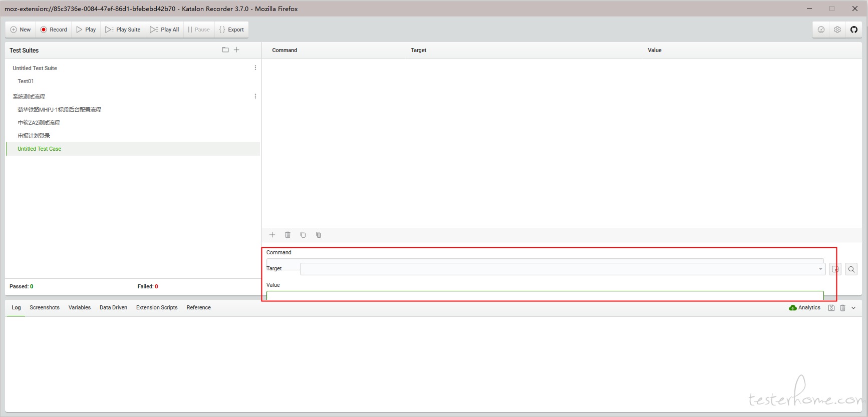Click the open test suite folder icon
This screenshot has height=417, width=868.
pos(225,50)
